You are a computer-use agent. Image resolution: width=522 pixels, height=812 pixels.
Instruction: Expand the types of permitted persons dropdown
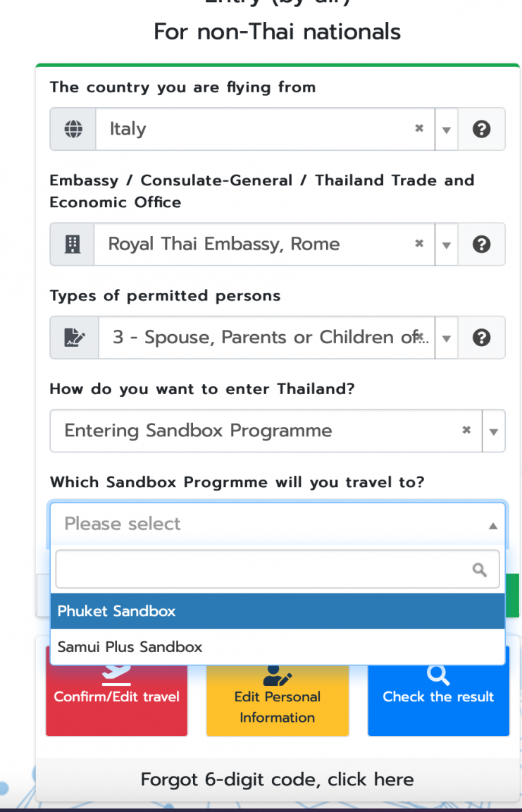pos(447,338)
